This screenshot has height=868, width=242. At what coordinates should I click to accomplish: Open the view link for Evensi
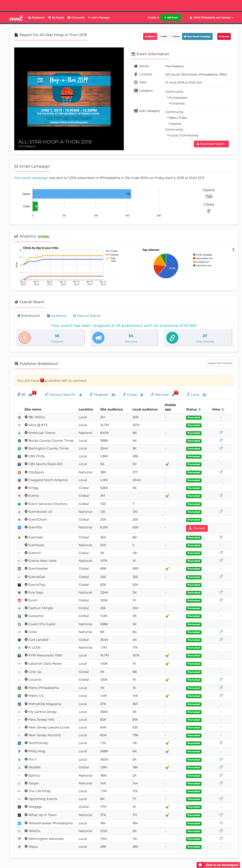click(221, 495)
